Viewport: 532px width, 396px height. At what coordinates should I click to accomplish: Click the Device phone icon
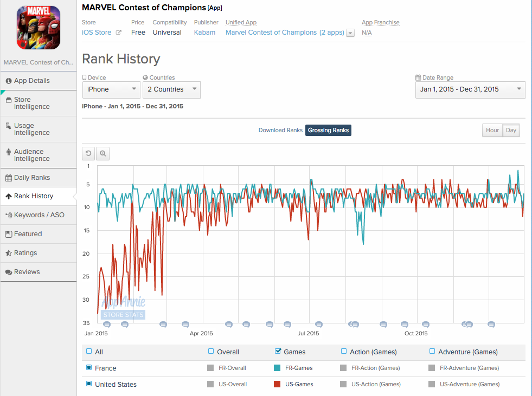(x=85, y=77)
